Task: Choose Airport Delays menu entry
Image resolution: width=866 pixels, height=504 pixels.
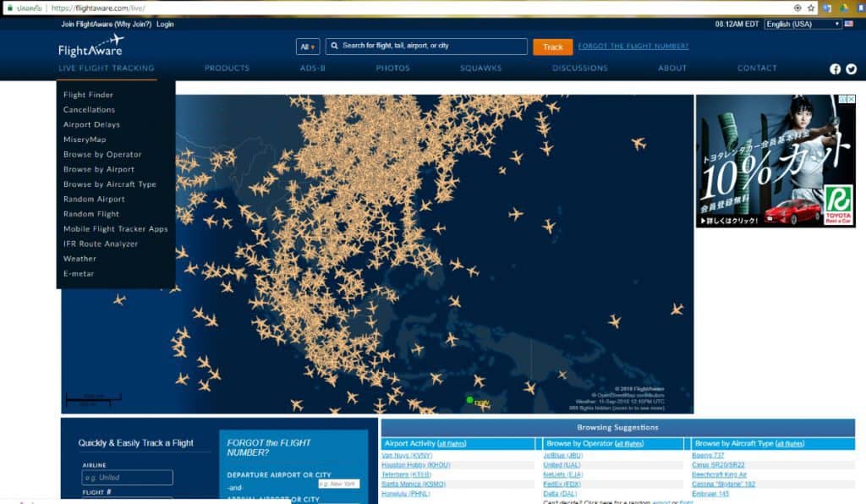Action: 91,125
